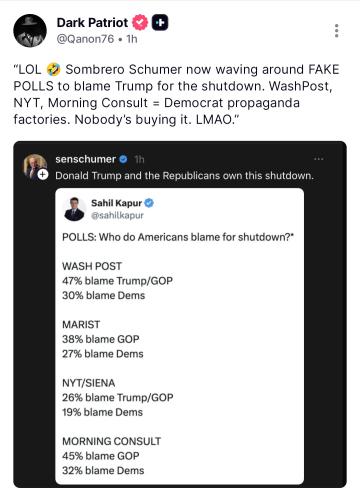
Task: Open the @Qanon76 handle
Action: tap(85, 39)
